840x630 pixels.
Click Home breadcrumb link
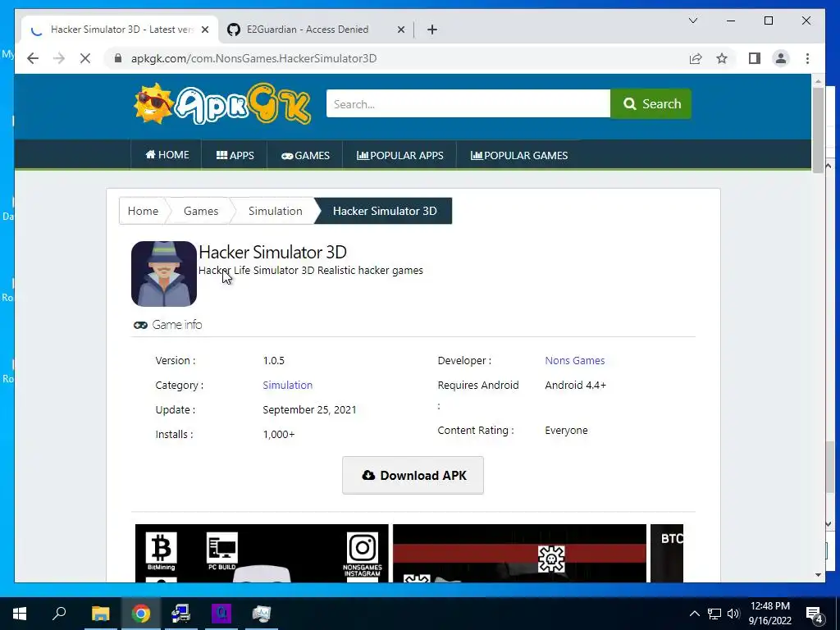143,211
